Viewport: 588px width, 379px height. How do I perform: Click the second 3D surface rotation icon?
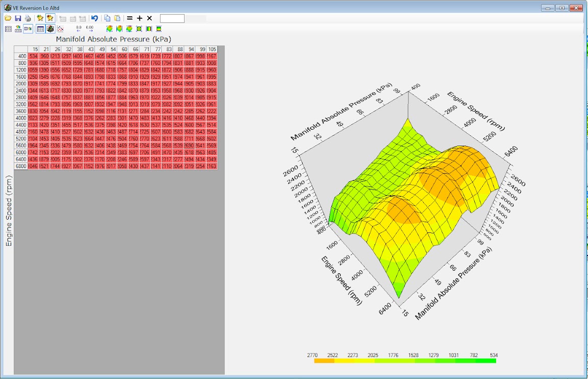(x=119, y=29)
